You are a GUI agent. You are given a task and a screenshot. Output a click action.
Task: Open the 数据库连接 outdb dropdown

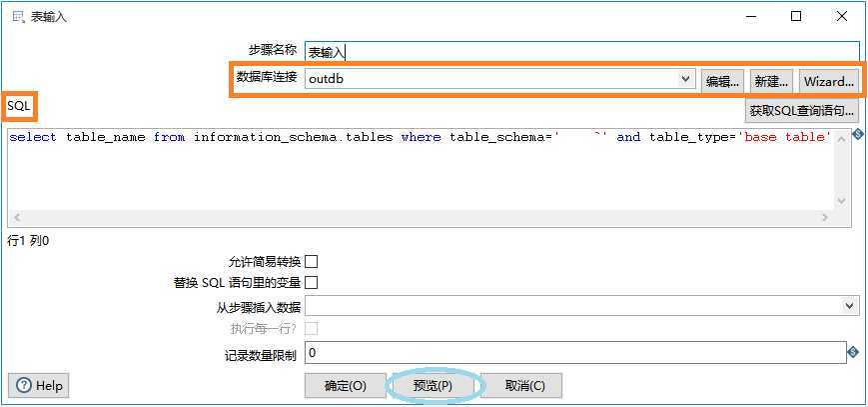pyautogui.click(x=686, y=79)
